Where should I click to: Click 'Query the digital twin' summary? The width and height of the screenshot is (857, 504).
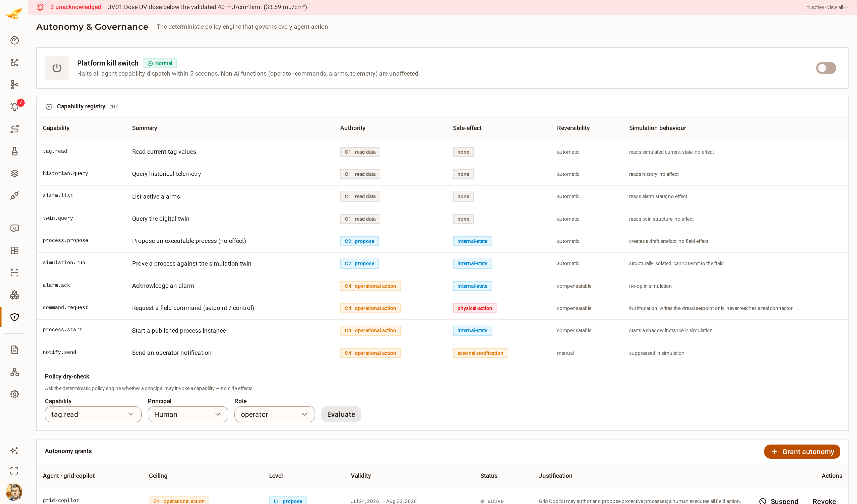pyautogui.click(x=161, y=219)
